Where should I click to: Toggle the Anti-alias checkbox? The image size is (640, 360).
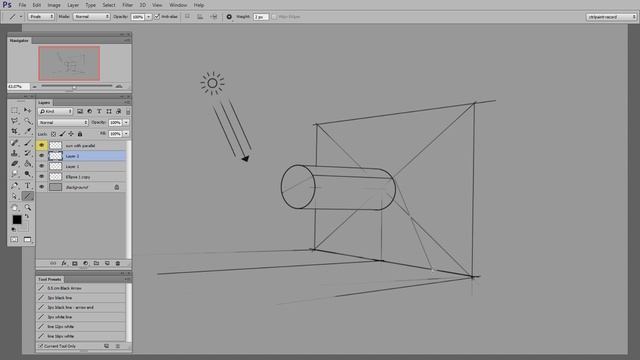[157, 17]
